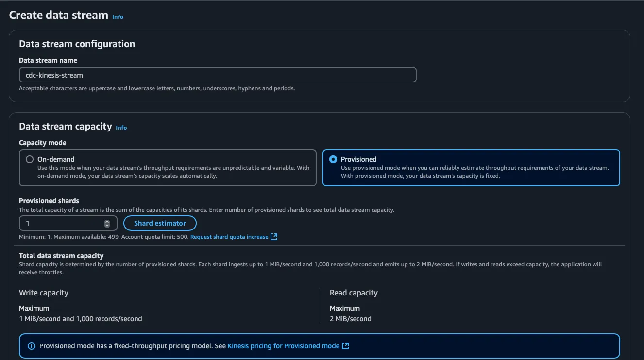This screenshot has width=644, height=360.
Task: Click external link icon after quota increase
Action: coord(274,237)
